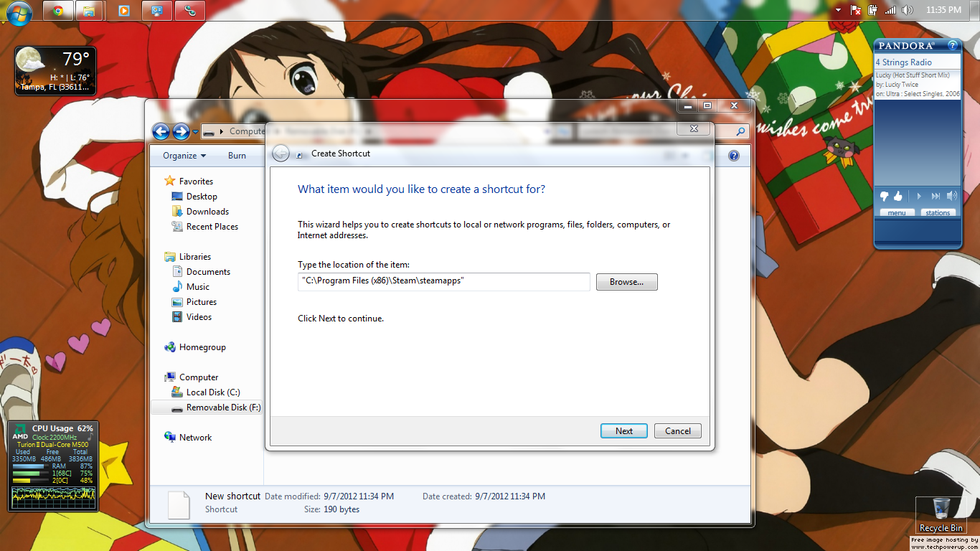Click Explorer search magnifier icon

[740, 132]
